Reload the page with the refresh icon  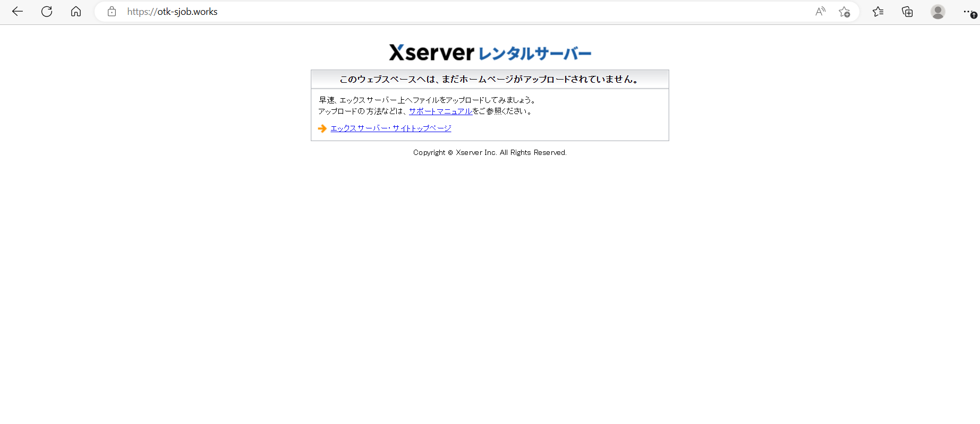47,12
